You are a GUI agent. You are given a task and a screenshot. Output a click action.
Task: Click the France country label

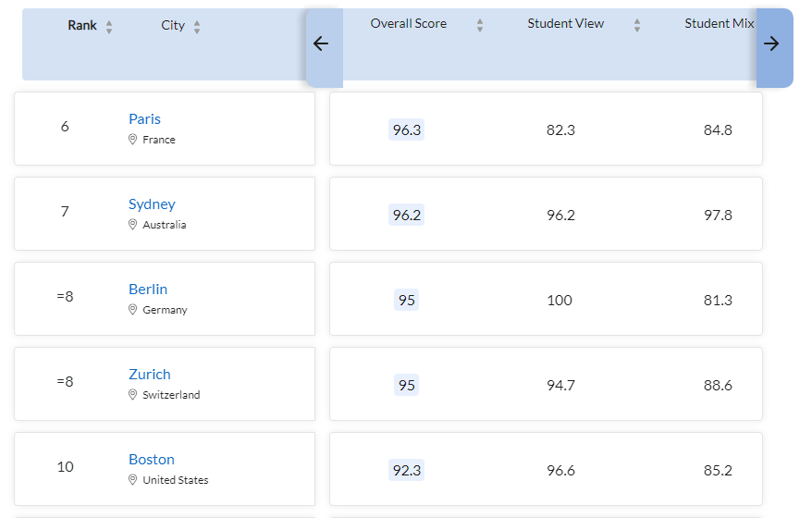[159, 140]
